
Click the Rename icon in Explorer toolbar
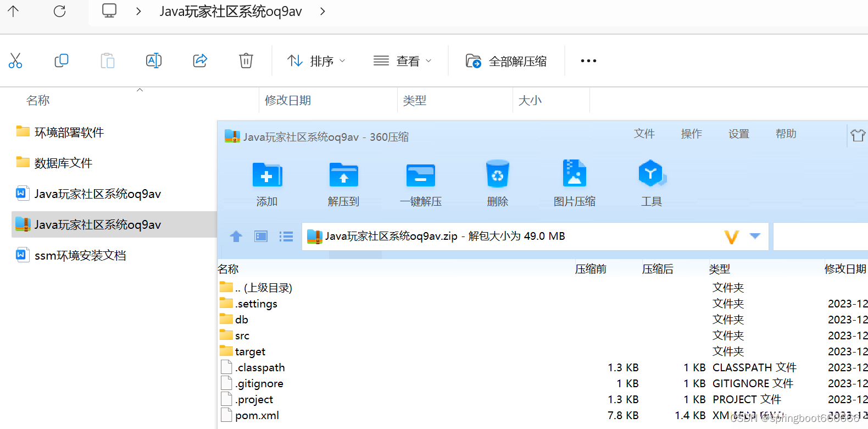click(x=154, y=61)
